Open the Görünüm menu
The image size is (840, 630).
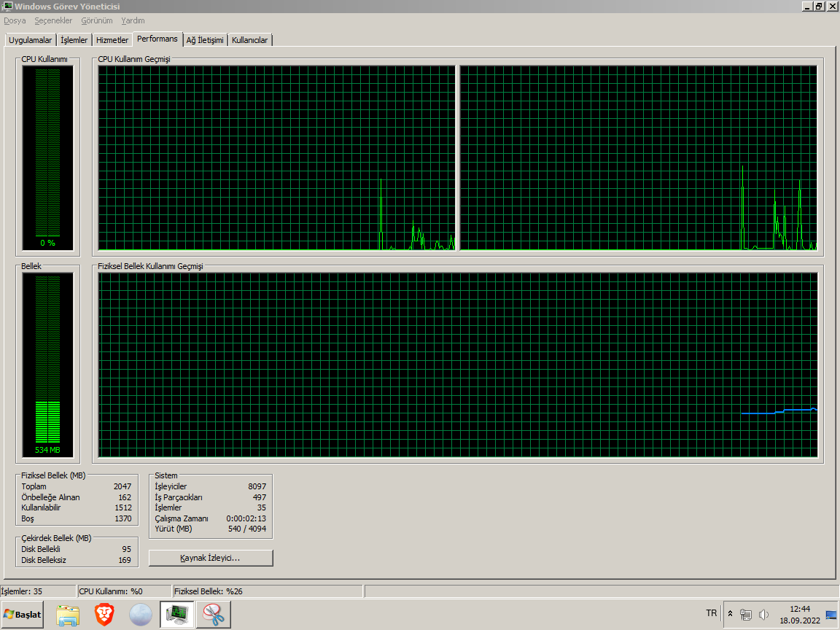click(x=97, y=20)
